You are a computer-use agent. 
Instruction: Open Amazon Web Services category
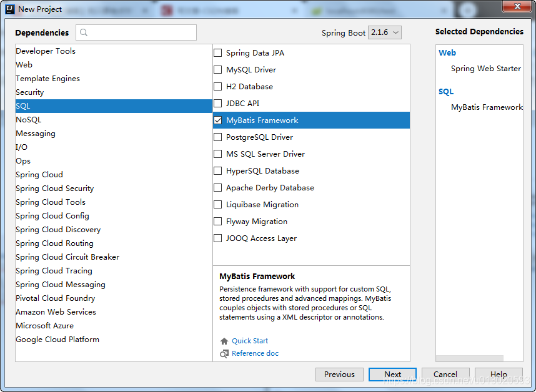click(114, 311)
